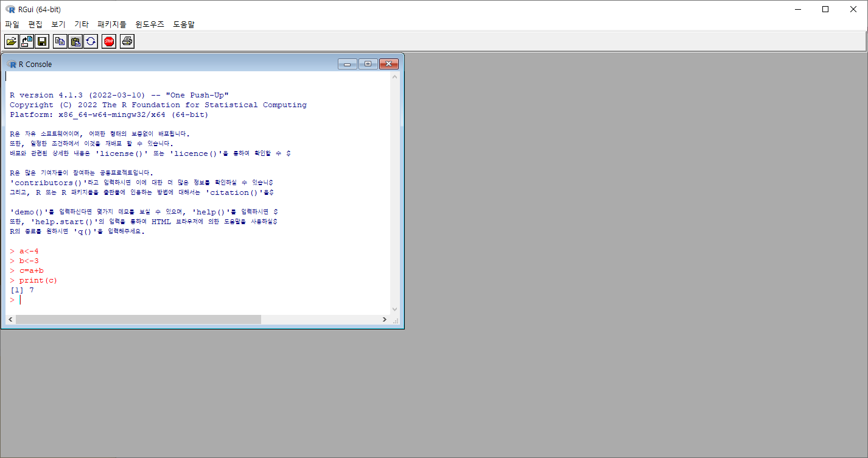Click the line mentioning 'help.start()'
Viewport: 868px width, 458px height.
pos(144,222)
